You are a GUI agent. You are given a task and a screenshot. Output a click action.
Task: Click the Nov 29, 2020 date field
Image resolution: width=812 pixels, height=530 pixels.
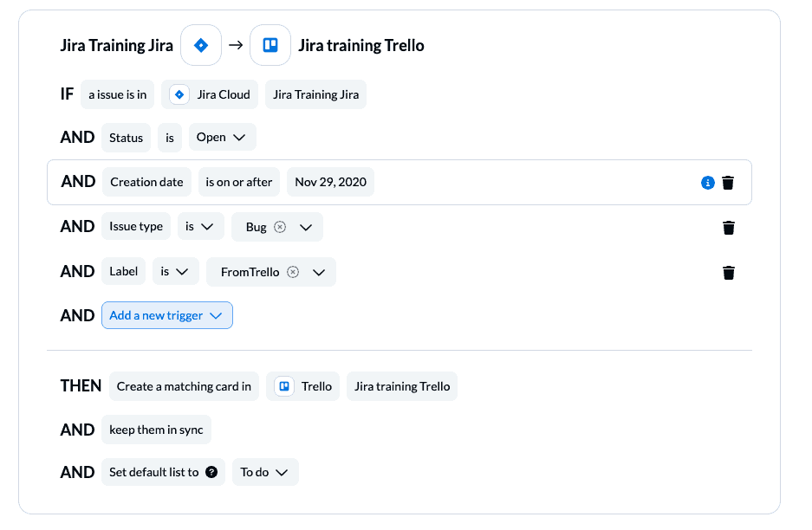pyautogui.click(x=330, y=182)
